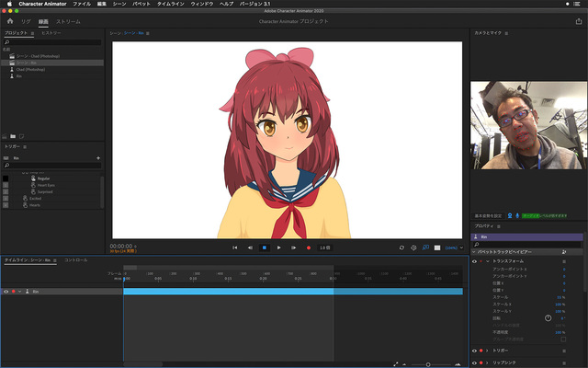This screenshot has height=368, width=588.
Task: Click the blue Stop button in transport controls
Action: tap(264, 247)
